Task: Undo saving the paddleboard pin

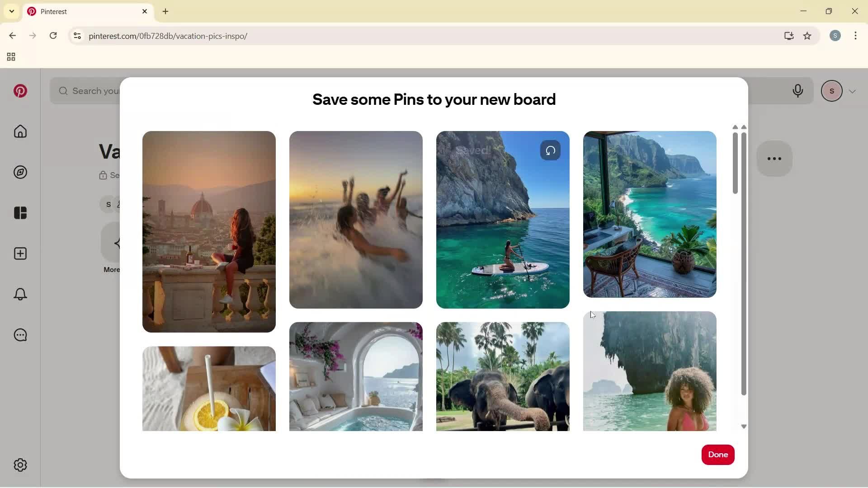Action: tap(550, 150)
